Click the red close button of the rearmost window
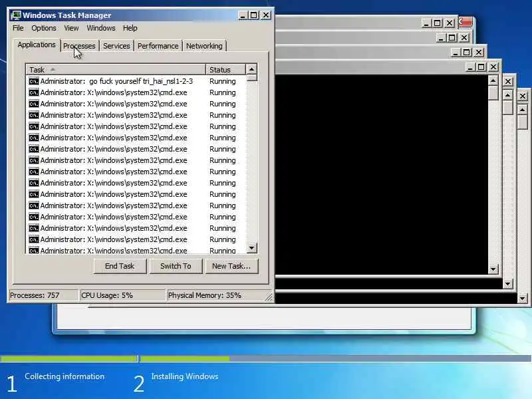Viewport: 532px width, 399px height. [465, 23]
